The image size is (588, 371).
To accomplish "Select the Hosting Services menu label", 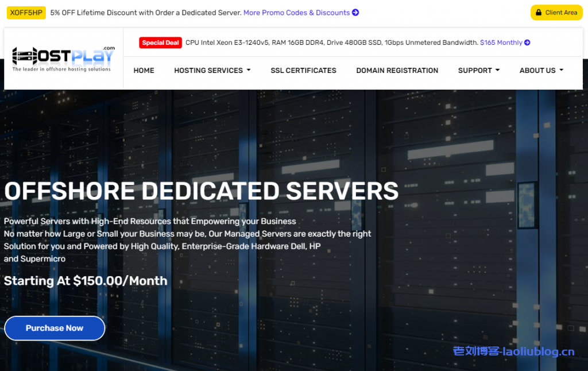I will point(208,71).
